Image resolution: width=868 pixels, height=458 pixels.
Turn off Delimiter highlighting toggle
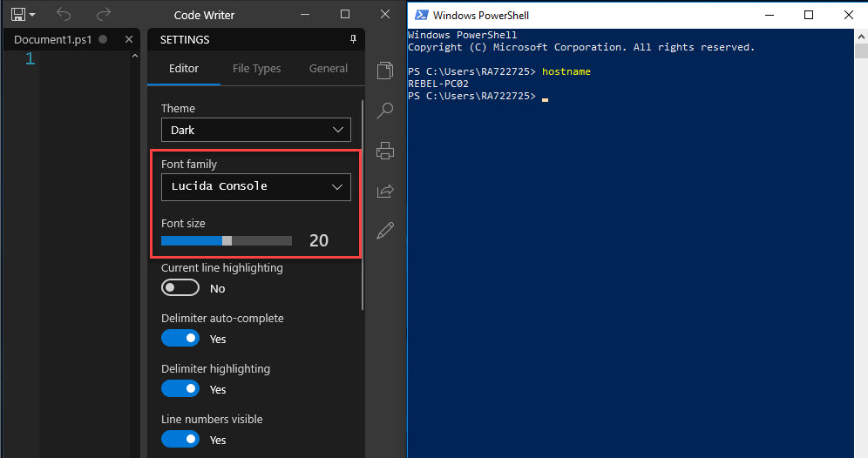tap(180, 388)
